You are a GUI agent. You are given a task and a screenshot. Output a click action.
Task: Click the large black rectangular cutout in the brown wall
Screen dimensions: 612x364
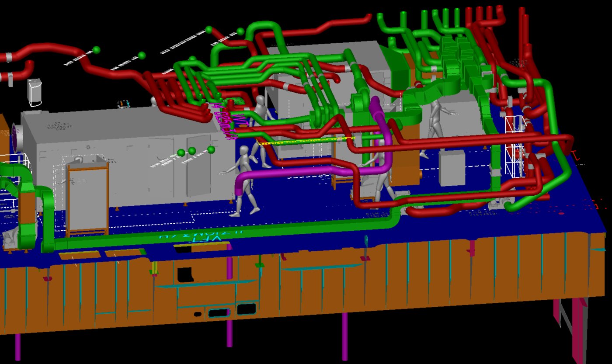[185, 274]
